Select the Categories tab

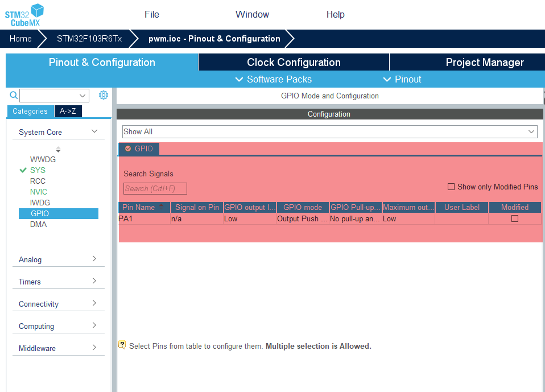click(x=30, y=111)
